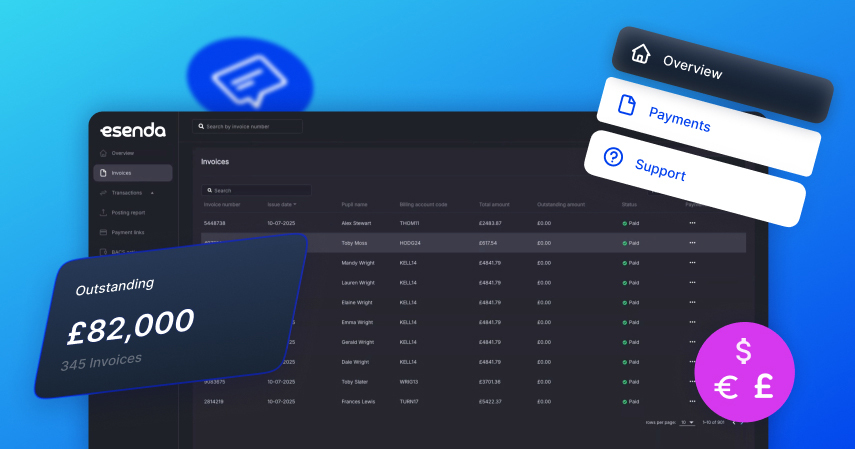Screen dimensions: 855x449
Task: Click pupil name Dale Wright
Action: (x=355, y=362)
